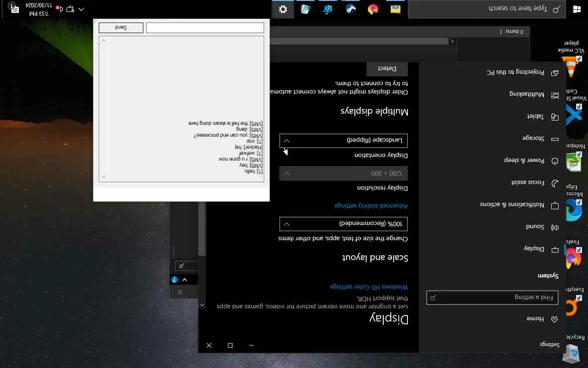Click the blue info icon behind Settings
Viewport: 588px width, 368px height.
(x=175, y=280)
